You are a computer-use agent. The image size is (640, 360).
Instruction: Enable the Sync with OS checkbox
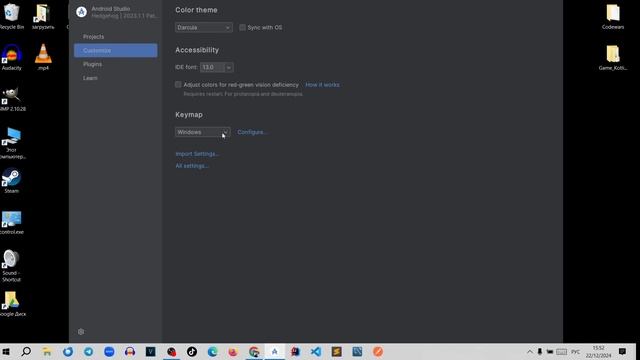coord(242,27)
